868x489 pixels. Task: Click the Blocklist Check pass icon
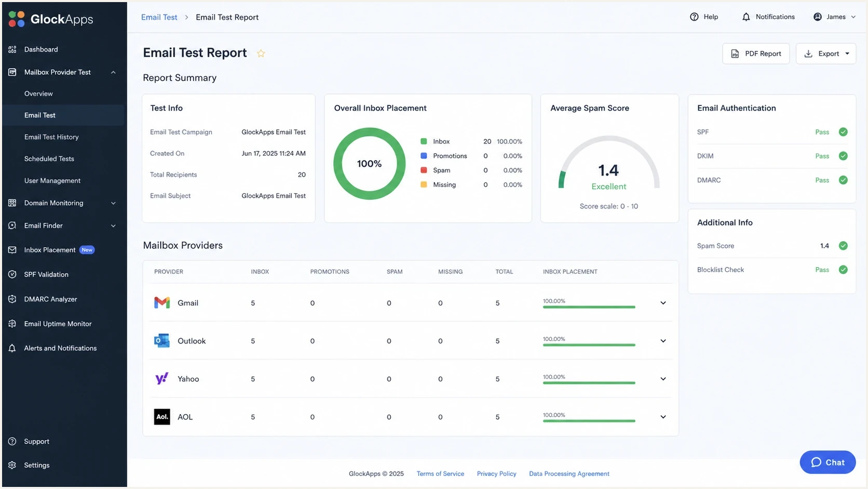[x=843, y=270]
